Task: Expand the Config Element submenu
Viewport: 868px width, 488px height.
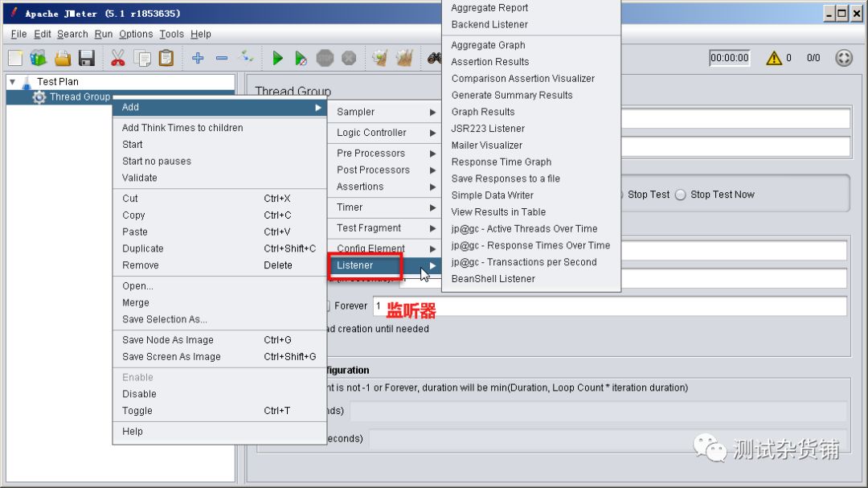Action: click(385, 248)
